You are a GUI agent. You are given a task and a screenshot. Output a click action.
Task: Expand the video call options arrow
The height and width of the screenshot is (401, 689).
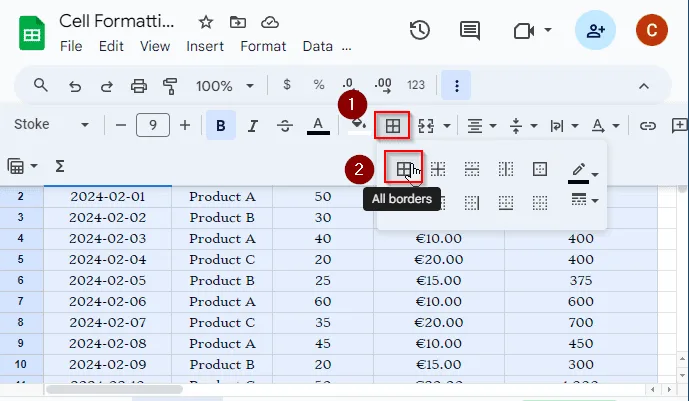548,30
